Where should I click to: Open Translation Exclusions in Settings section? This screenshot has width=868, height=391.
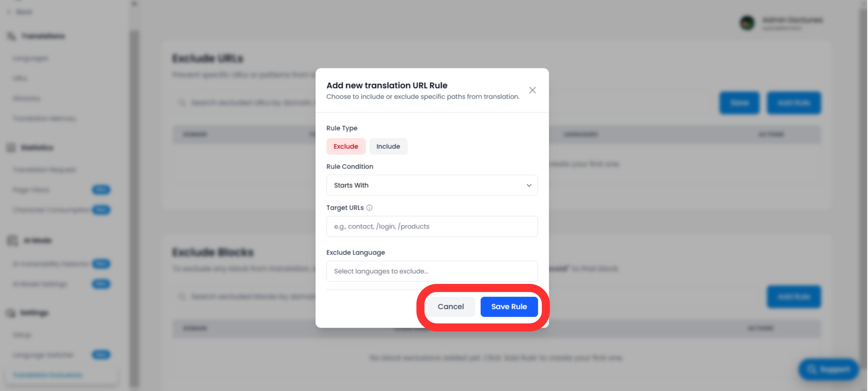coord(47,375)
